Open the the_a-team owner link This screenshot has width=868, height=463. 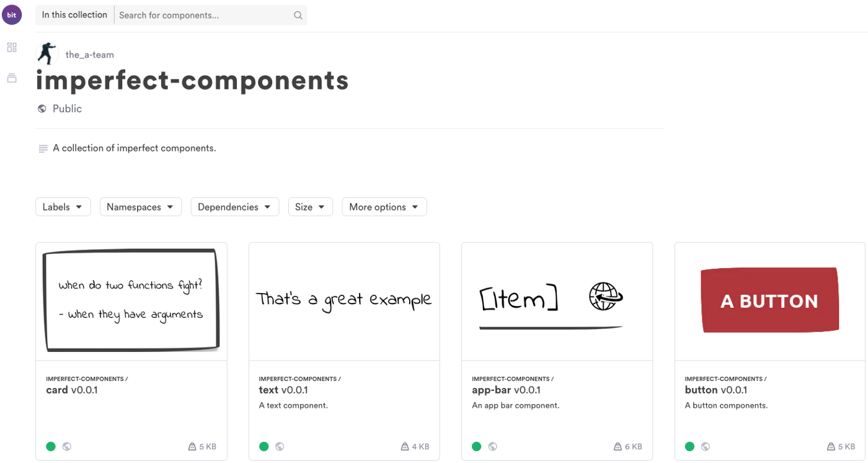tap(90, 55)
